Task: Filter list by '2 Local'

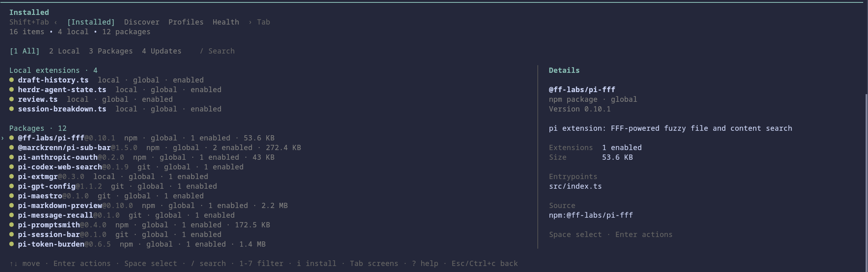Action: coord(64,51)
